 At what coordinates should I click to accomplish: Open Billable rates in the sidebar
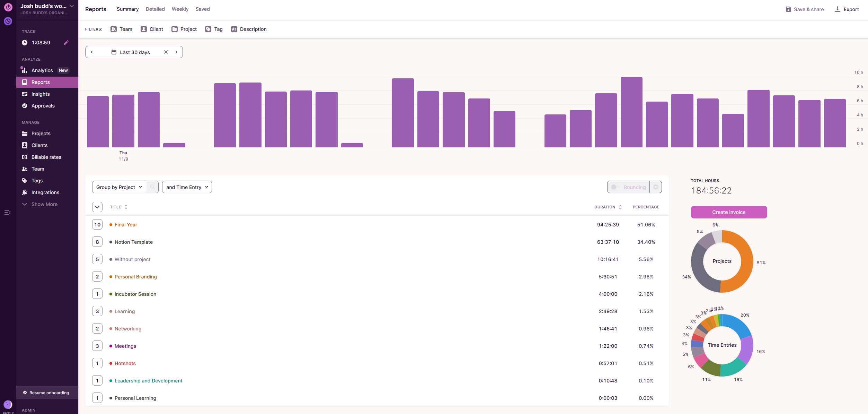46,157
